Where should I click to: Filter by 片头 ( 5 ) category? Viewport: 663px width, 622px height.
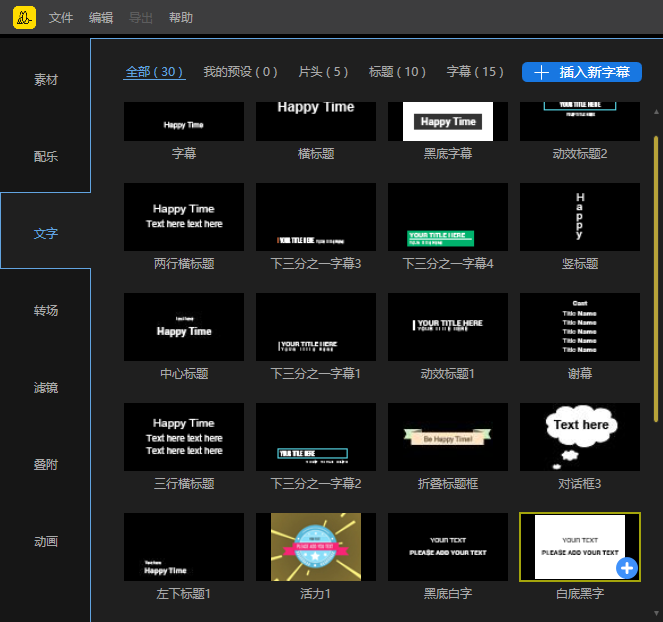pos(323,72)
